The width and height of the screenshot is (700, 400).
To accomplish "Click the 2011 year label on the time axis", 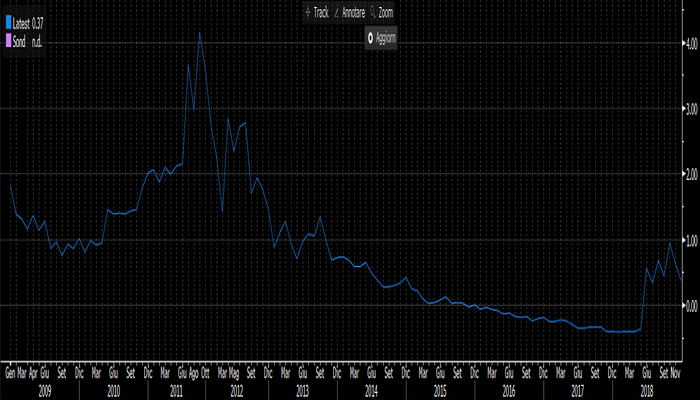I will [176, 386].
